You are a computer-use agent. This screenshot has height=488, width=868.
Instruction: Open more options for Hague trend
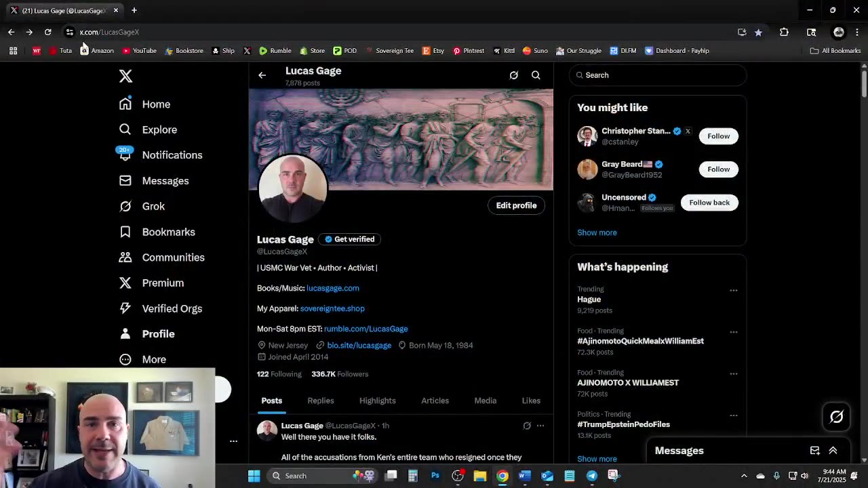tap(733, 290)
